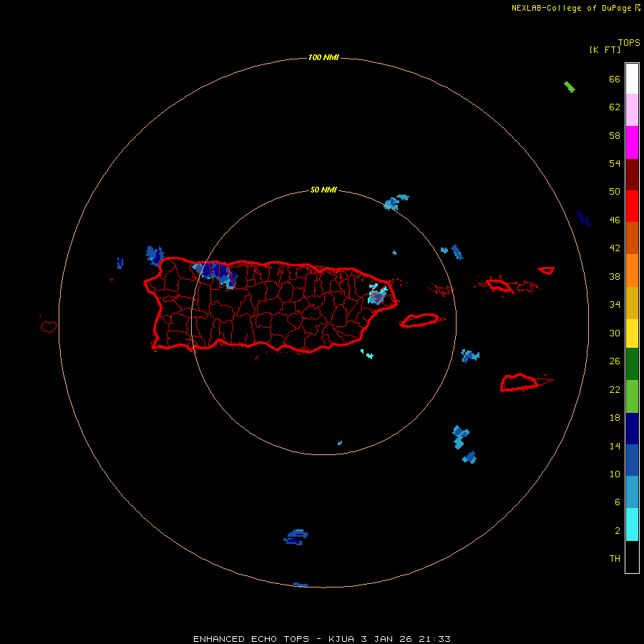Click the navy echo over northwest Puerto Rico coast

click(x=216, y=273)
